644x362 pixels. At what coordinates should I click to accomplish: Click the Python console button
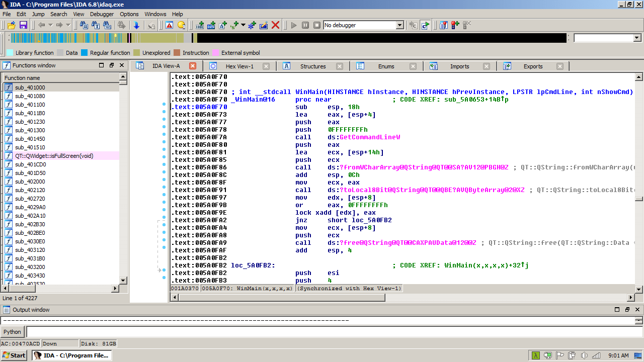(13, 332)
